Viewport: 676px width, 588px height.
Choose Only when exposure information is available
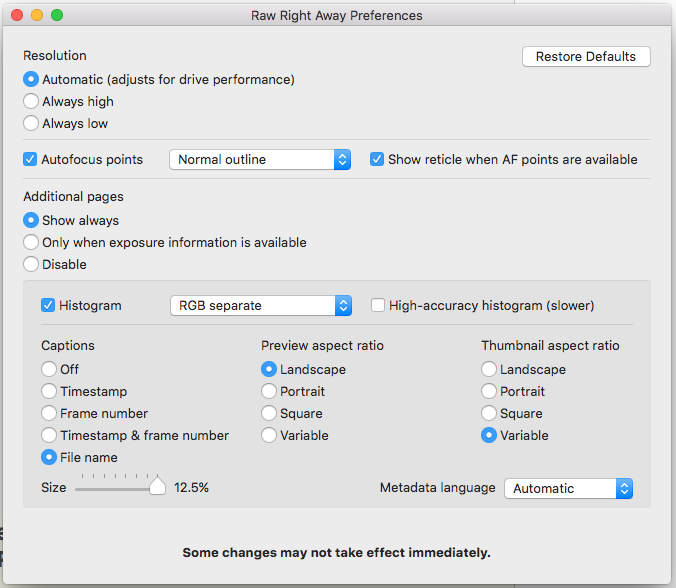click(x=31, y=242)
